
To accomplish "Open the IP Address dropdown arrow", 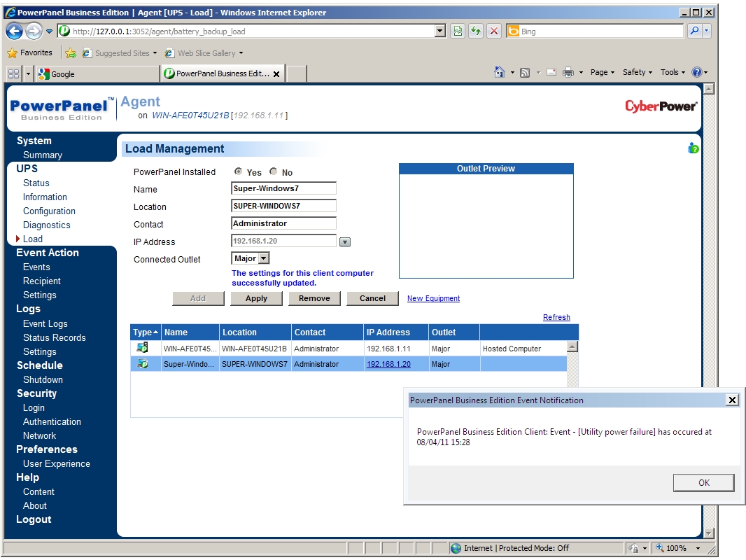I will (x=345, y=242).
